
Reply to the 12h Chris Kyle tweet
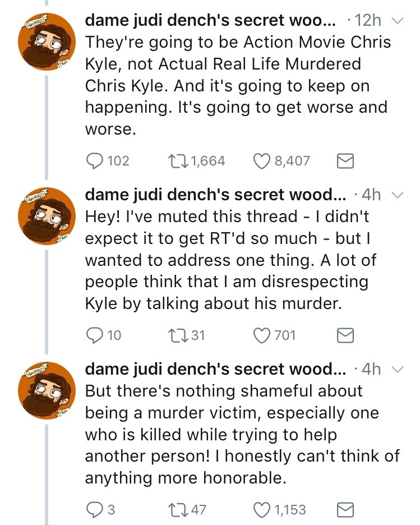(95, 162)
